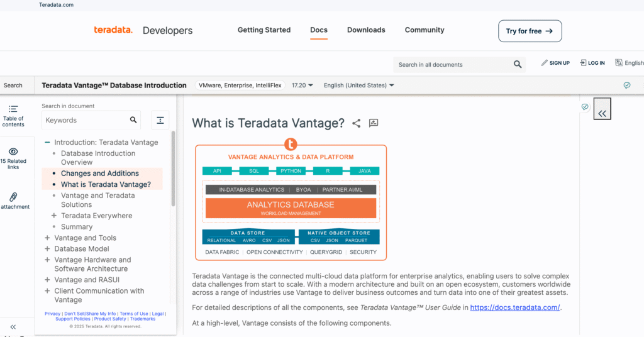Expand the Vantage and RASUI node
This screenshot has height=337, width=644.
(47, 280)
